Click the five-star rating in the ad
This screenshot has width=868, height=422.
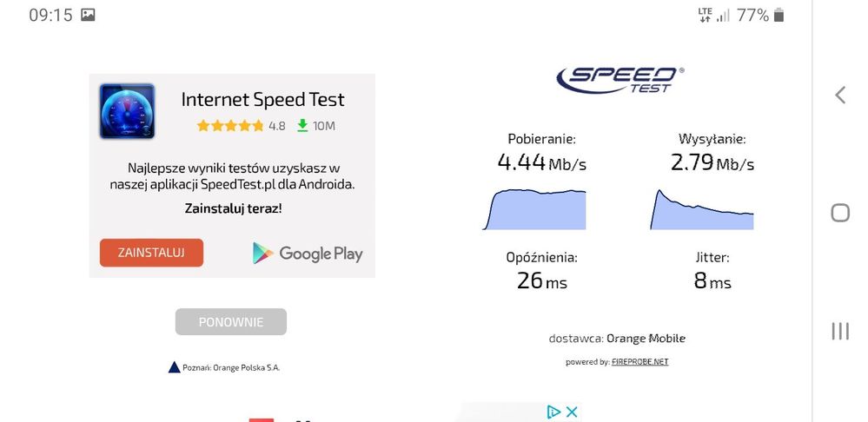(230, 125)
